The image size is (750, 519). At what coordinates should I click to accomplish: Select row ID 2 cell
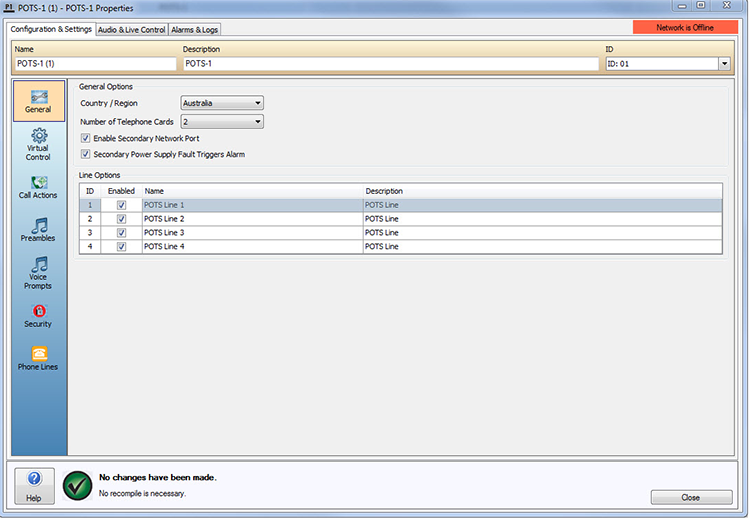(90, 219)
